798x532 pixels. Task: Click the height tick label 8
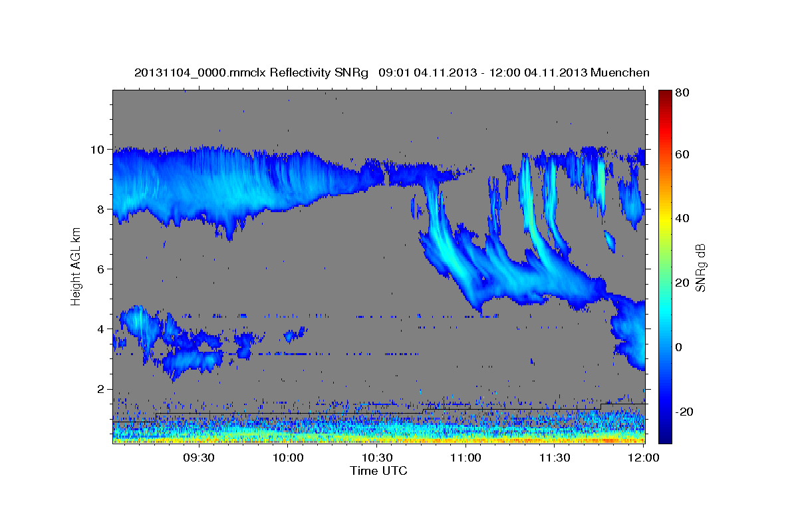102,209
